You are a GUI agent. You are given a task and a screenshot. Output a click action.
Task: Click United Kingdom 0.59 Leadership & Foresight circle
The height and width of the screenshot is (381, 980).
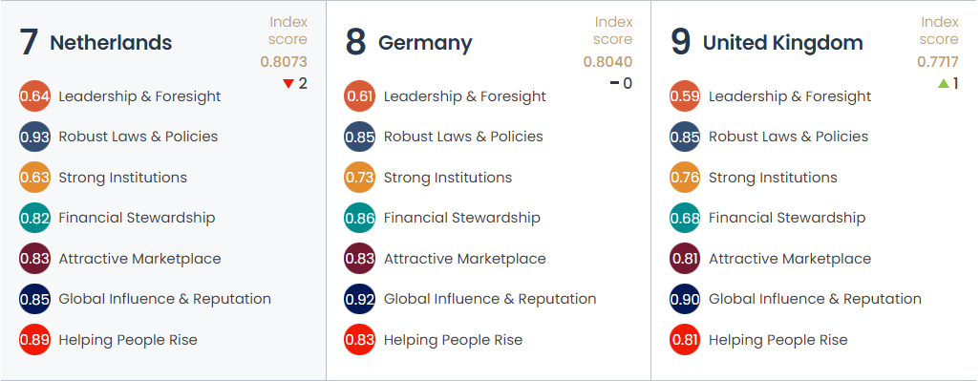684,96
